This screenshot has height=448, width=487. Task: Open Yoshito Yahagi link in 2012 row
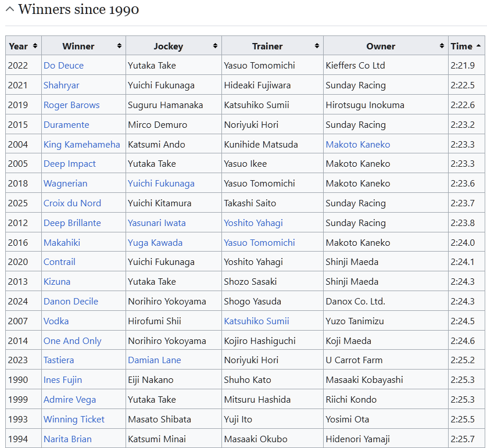point(253,223)
